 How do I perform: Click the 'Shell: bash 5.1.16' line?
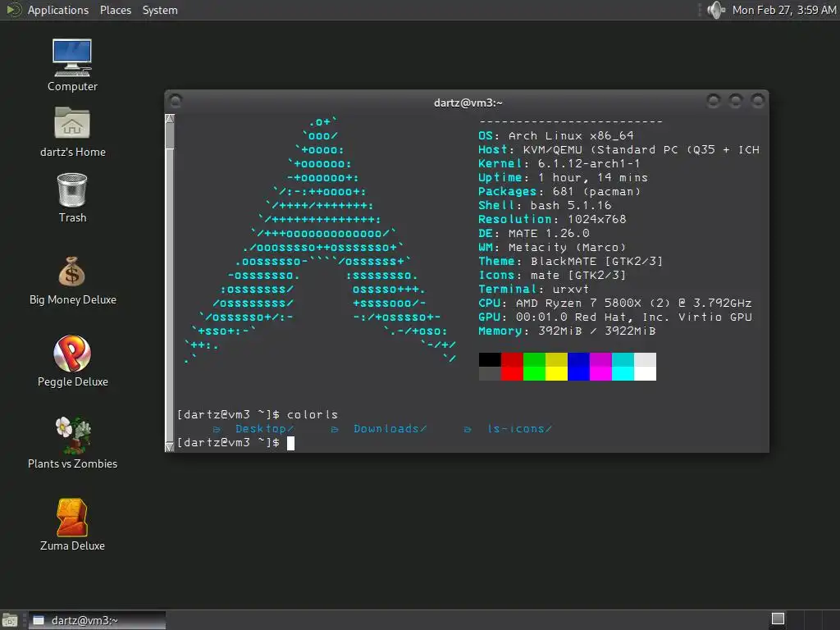pyautogui.click(x=545, y=206)
